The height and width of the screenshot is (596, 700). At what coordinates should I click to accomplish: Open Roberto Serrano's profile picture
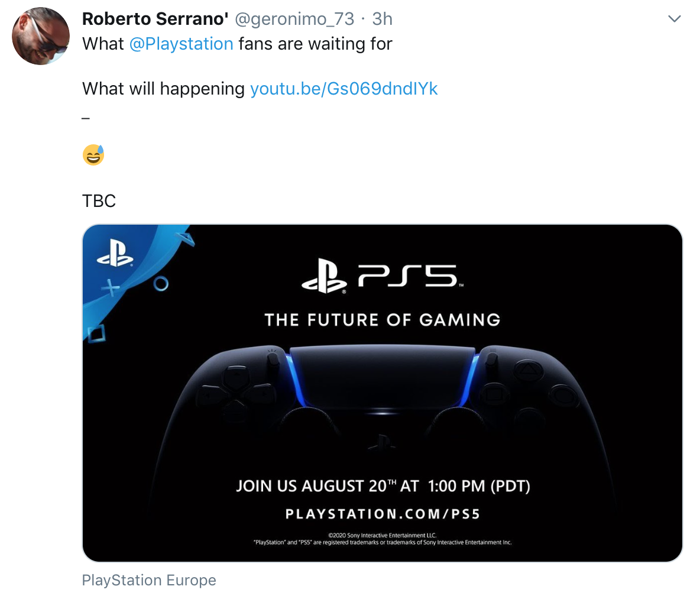click(41, 37)
